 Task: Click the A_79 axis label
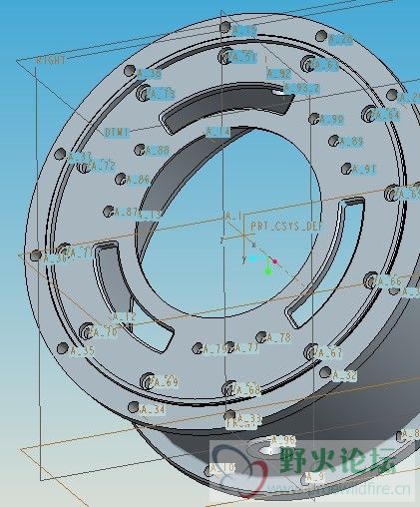[215, 349]
